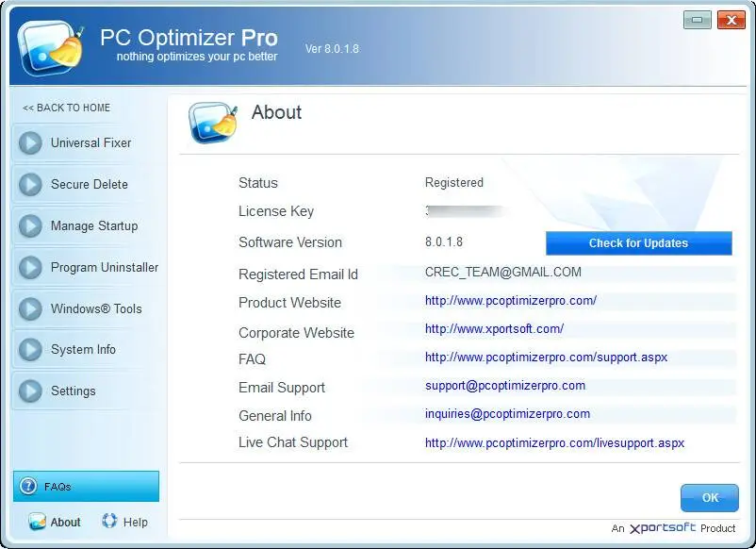Click the Settings play icon

[x=30, y=391]
